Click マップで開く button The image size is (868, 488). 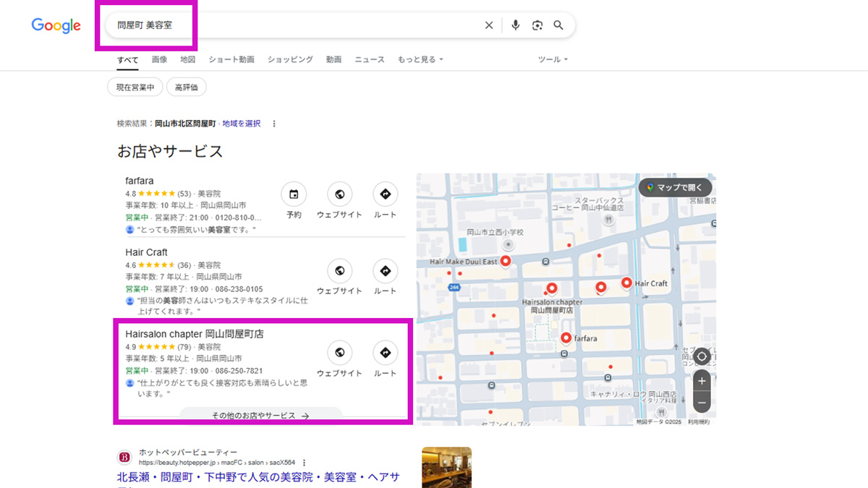click(675, 188)
